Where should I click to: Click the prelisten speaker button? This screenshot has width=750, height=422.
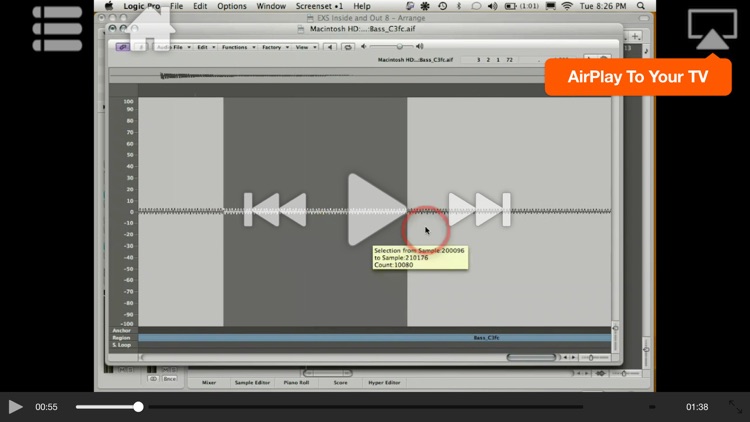click(x=330, y=47)
